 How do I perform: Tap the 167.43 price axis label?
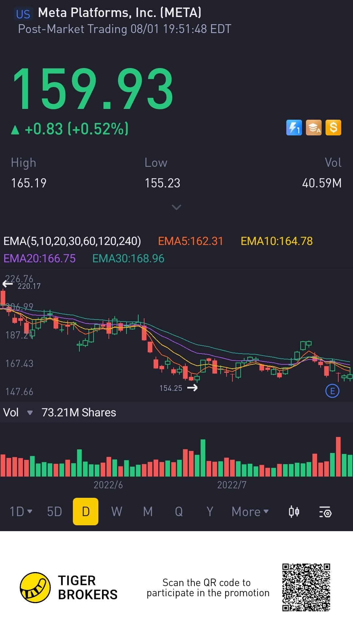(x=19, y=363)
